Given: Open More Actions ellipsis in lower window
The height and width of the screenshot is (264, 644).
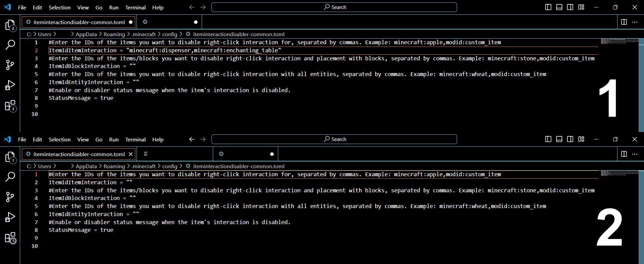Looking at the screenshot, I should 635,154.
